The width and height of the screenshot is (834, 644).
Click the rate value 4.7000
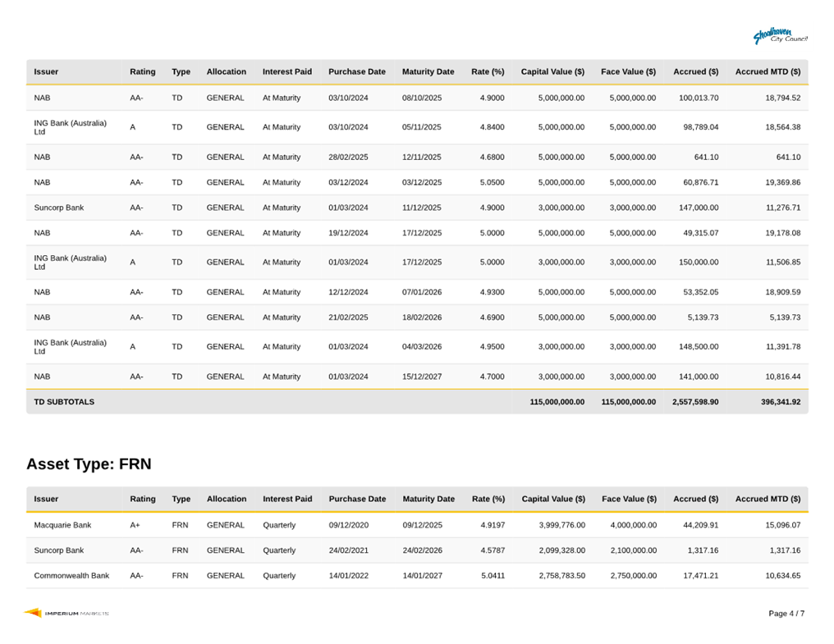tap(492, 377)
